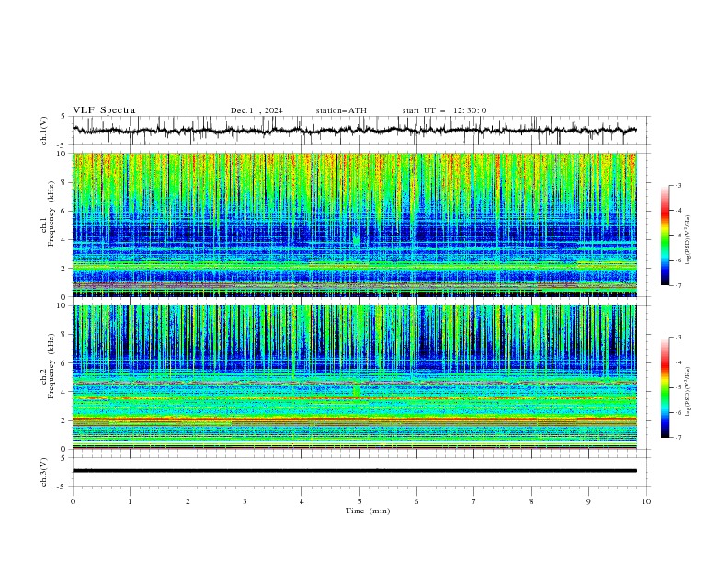Click the ch.1 spectrogram color bar
This screenshot has height=563, width=728.
coord(665,236)
